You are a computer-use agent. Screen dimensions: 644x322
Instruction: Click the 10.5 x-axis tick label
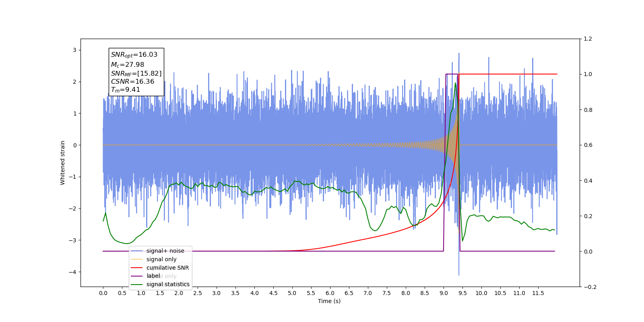[x=500, y=293]
